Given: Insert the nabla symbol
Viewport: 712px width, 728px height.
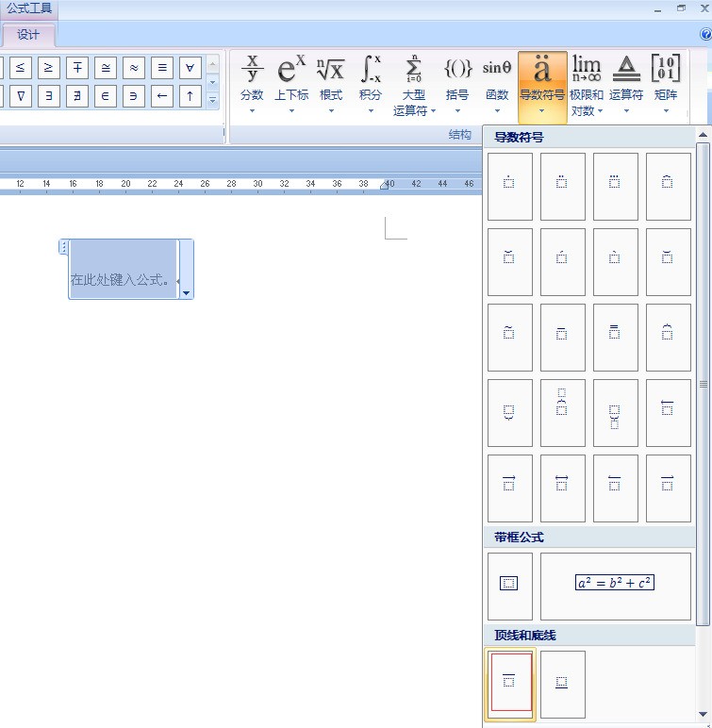Looking at the screenshot, I should coord(21,96).
